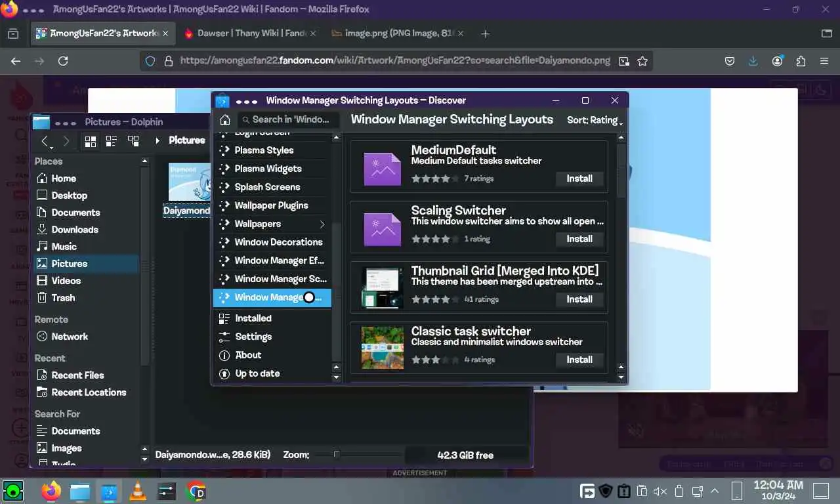Install the Classic task switcher
840x504 pixels.
(x=579, y=360)
